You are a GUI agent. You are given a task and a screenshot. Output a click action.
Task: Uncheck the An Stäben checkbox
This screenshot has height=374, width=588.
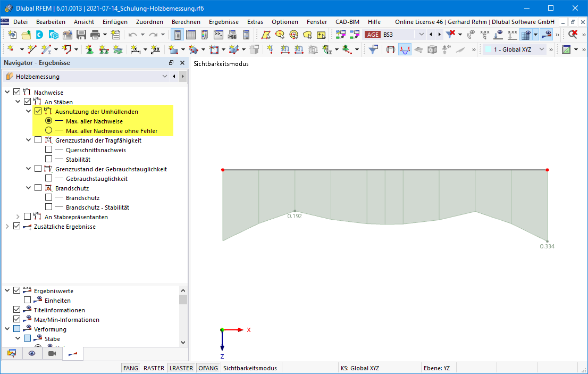(x=27, y=101)
